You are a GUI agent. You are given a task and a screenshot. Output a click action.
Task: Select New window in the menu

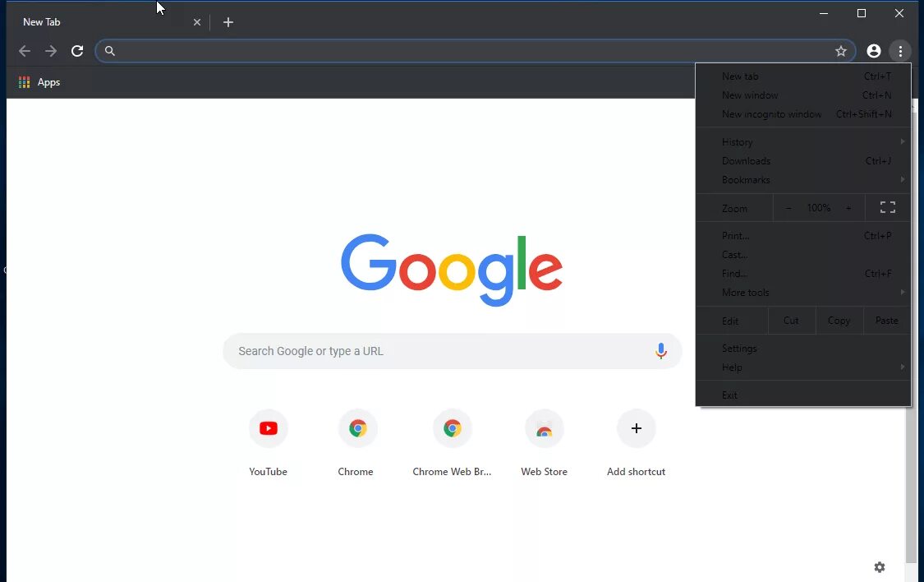pos(803,95)
